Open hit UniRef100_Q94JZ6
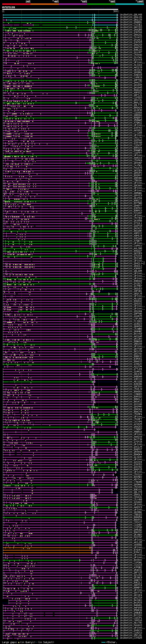 131,17
